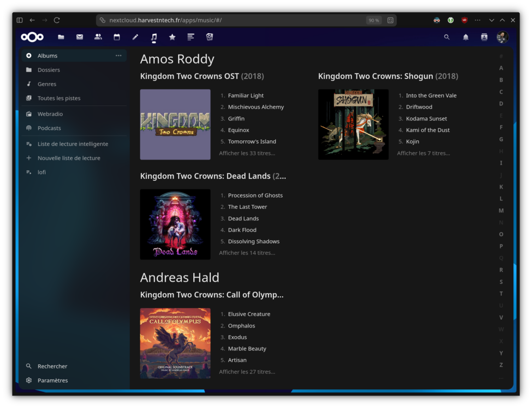The width and height of the screenshot is (532, 408).
Task: Click the Nextcloud search magnifier icon
Action: 447,37
